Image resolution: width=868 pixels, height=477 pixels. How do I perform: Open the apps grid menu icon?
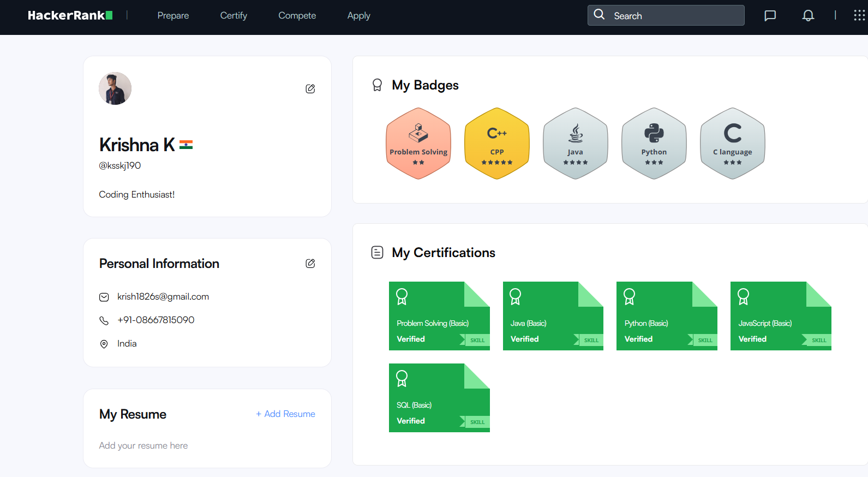point(859,15)
